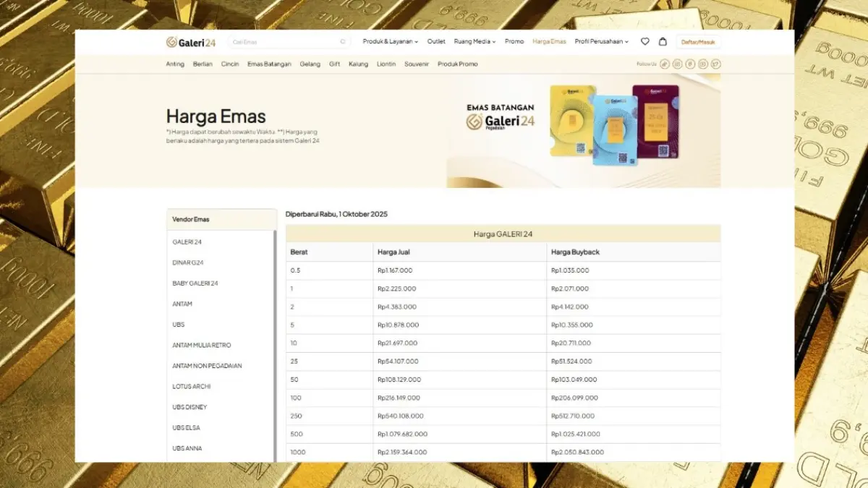Select ANTAM in vendor list
The image size is (868, 488).
click(x=182, y=304)
